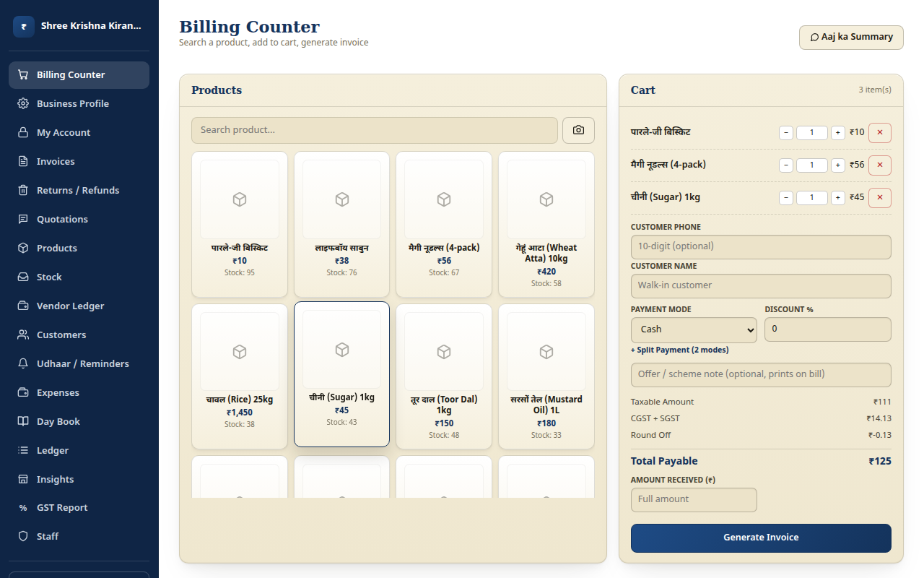Click the Business Profile gear icon
924x578 pixels.
point(23,103)
